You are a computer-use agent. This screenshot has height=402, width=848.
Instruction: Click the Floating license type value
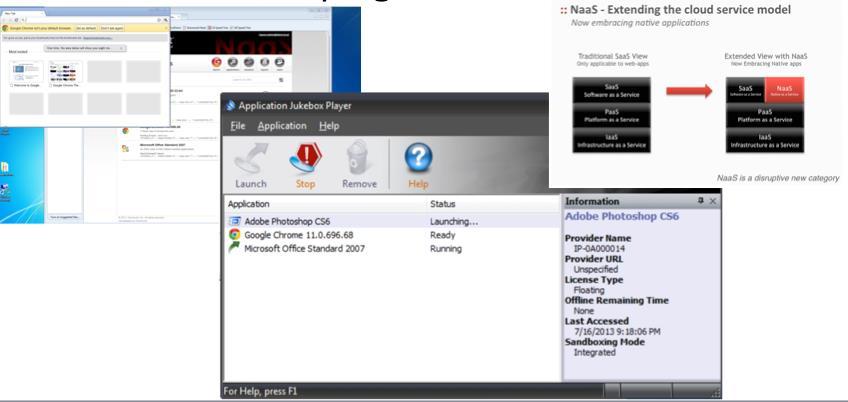(x=589, y=290)
